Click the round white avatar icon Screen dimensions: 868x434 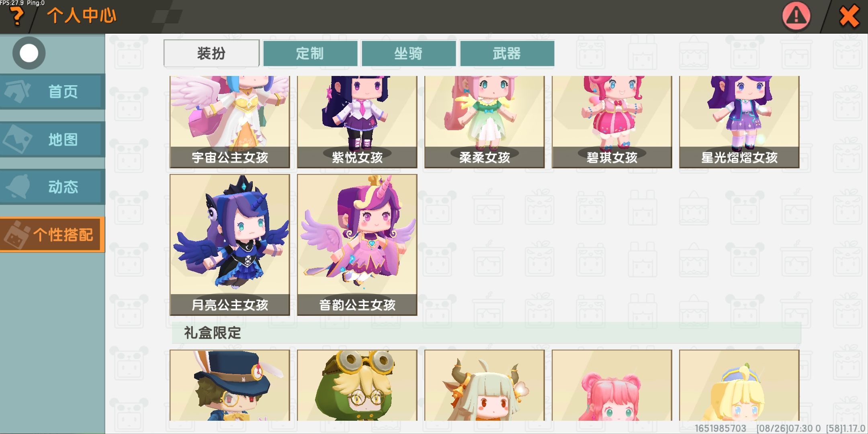tap(29, 53)
